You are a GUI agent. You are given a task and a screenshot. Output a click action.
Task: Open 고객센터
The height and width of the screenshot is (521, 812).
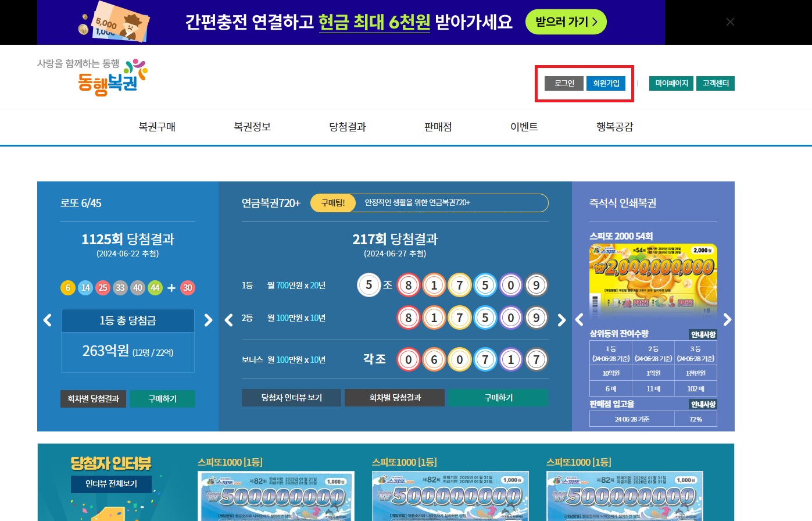pos(716,83)
